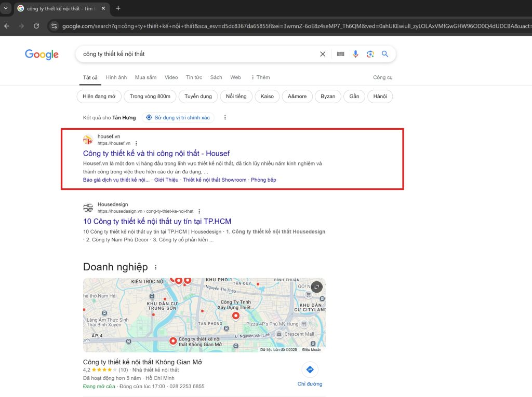The height and width of the screenshot is (397, 532).
Task: Select the Tất cả tab
Action: pos(90,77)
